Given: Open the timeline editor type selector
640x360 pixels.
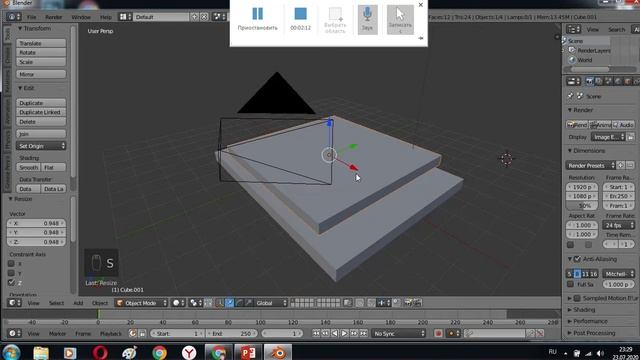Looking at the screenshot, I should coord(15,333).
